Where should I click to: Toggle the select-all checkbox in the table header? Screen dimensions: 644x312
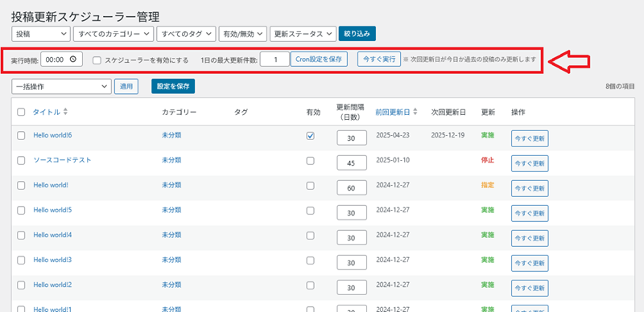coord(21,112)
